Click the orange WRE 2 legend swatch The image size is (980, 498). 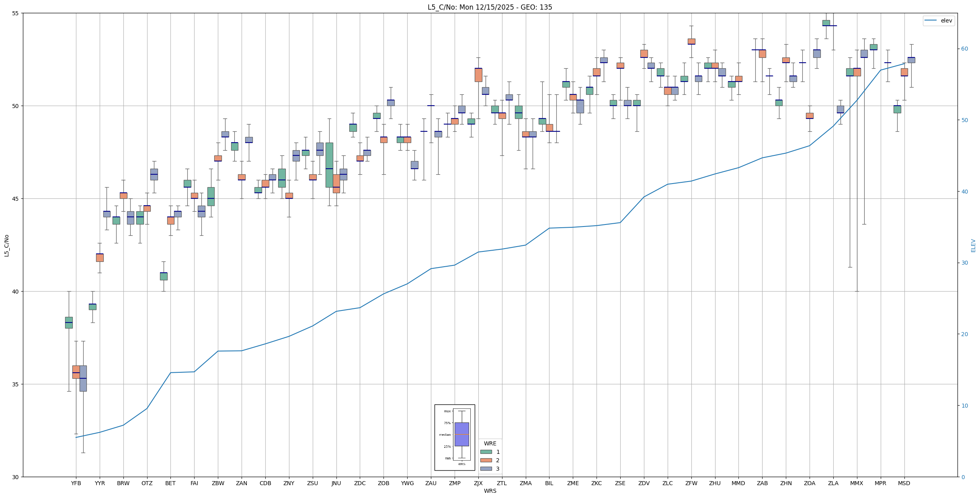(x=486, y=460)
